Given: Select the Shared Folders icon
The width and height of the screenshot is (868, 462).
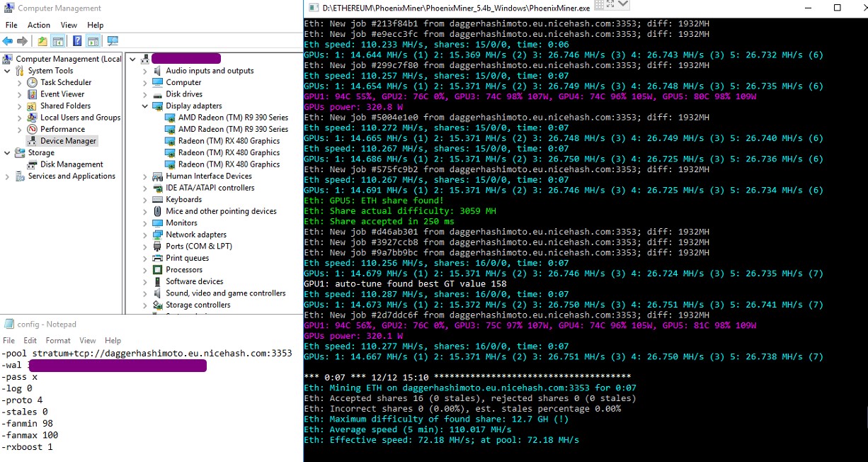Looking at the screenshot, I should pyautogui.click(x=33, y=106).
